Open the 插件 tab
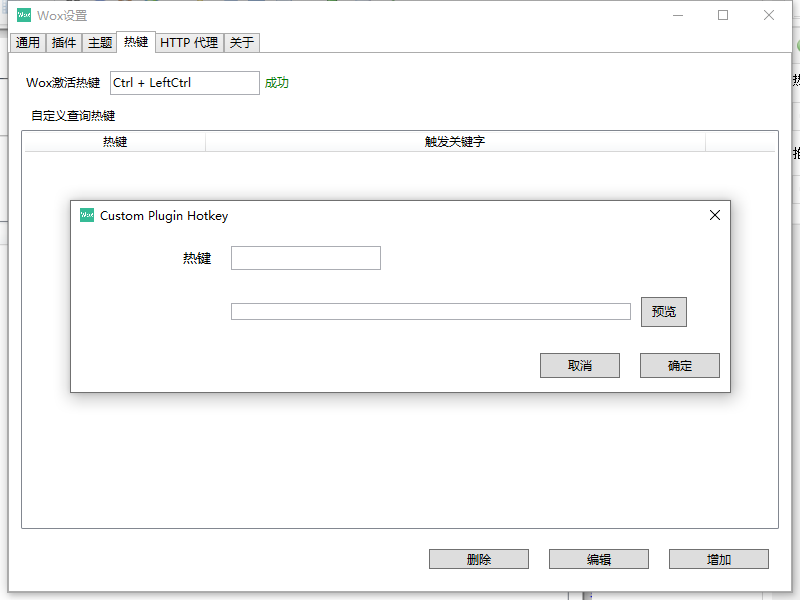800x600 pixels. point(64,42)
